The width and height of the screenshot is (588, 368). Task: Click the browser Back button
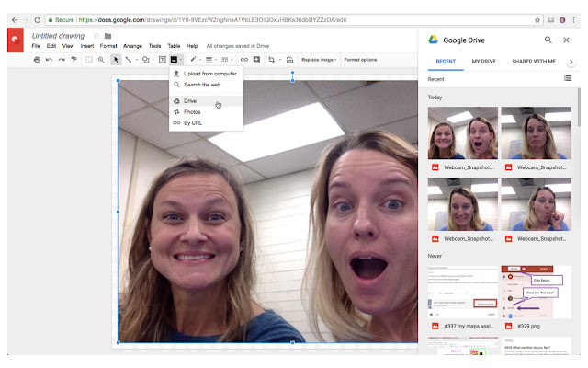(15, 20)
